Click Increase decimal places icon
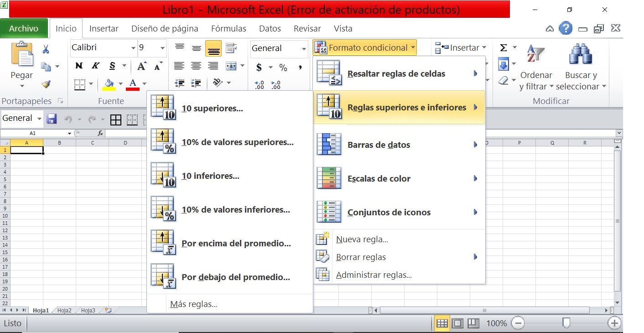The height and width of the screenshot is (333, 644). click(x=259, y=85)
